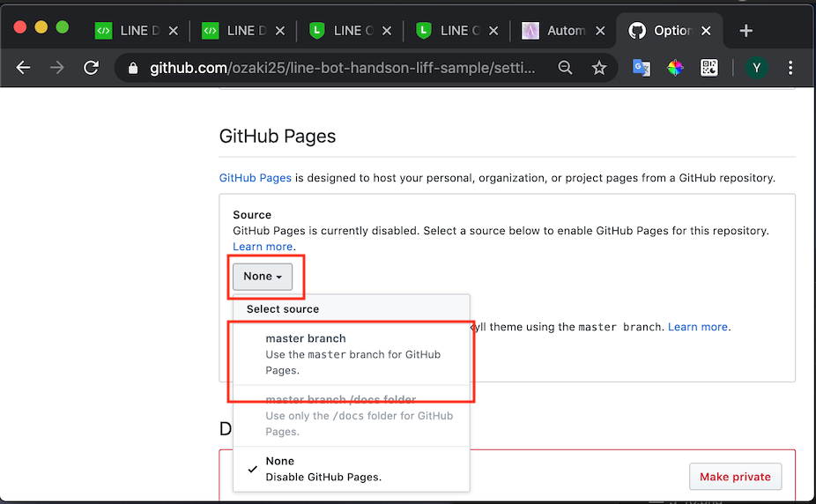This screenshot has height=504, width=816.
Task: Close the Autom tab
Action: [x=600, y=31]
